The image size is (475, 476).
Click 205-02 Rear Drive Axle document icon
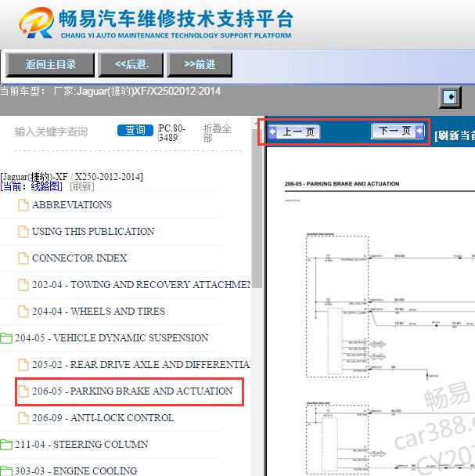23,365
